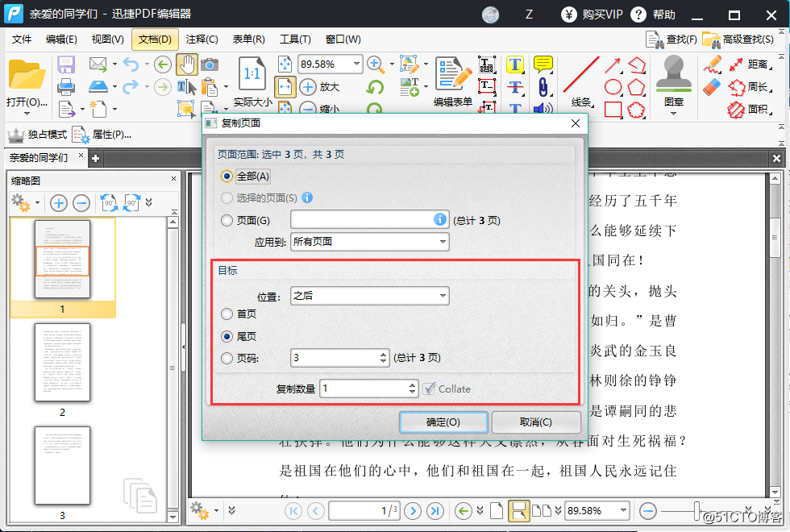Open the 注释(C) menu
This screenshot has width=790, height=532.
pos(202,39)
